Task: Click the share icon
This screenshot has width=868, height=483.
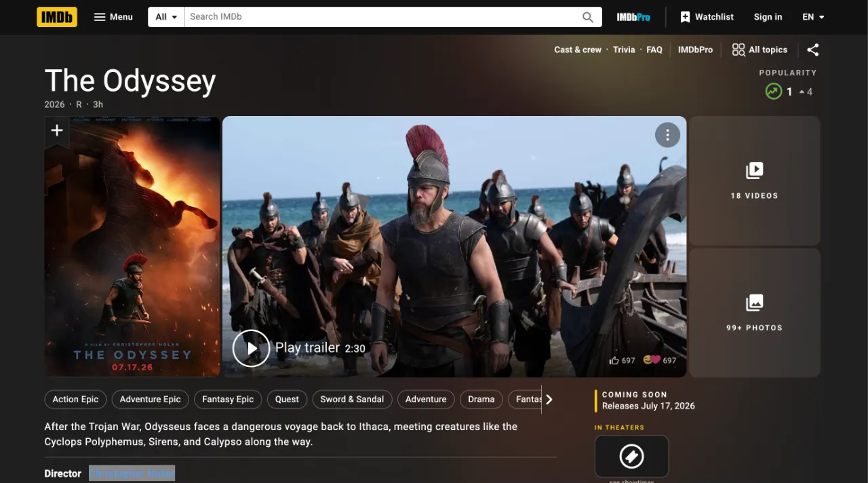Action: point(813,50)
